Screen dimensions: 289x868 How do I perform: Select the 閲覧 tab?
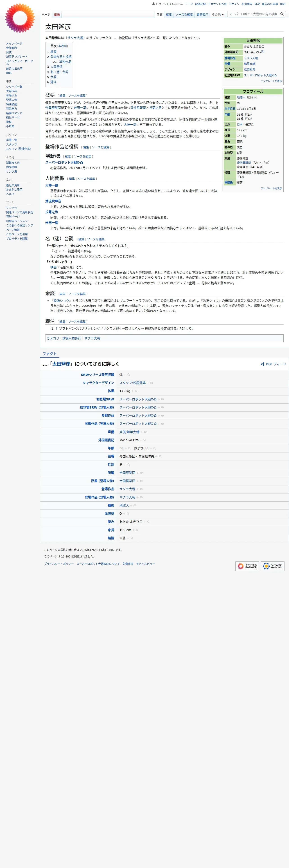pos(160,14)
